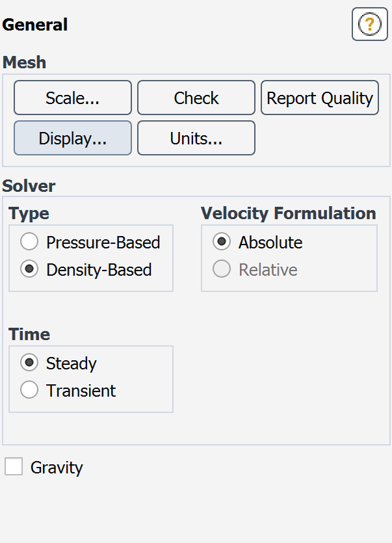392x543 pixels.
Task: Set the time option to Steady
Action: [x=29, y=363]
